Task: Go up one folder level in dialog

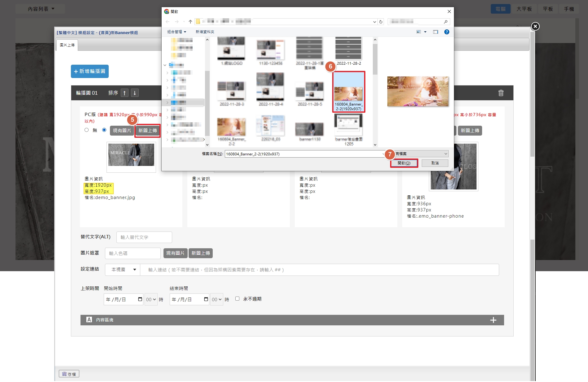Action: click(190, 22)
